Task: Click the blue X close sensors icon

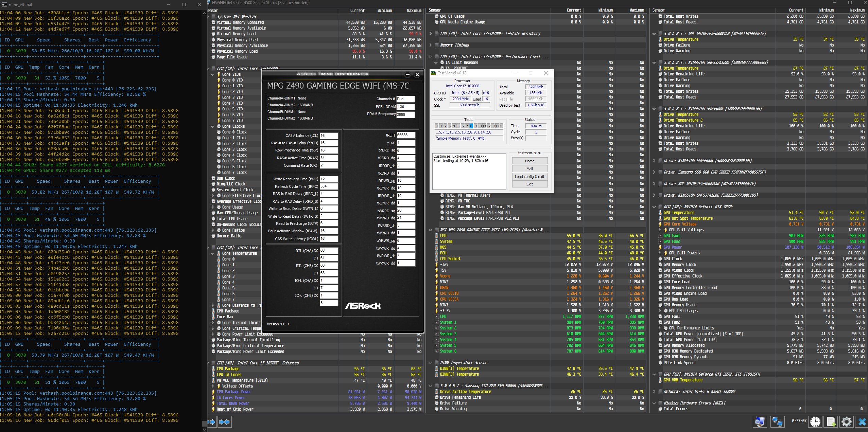Action: tap(862, 422)
